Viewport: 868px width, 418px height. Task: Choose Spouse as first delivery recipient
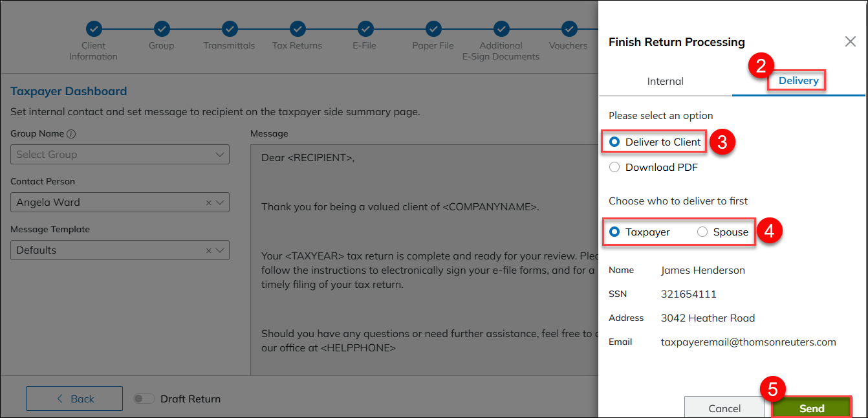[702, 232]
